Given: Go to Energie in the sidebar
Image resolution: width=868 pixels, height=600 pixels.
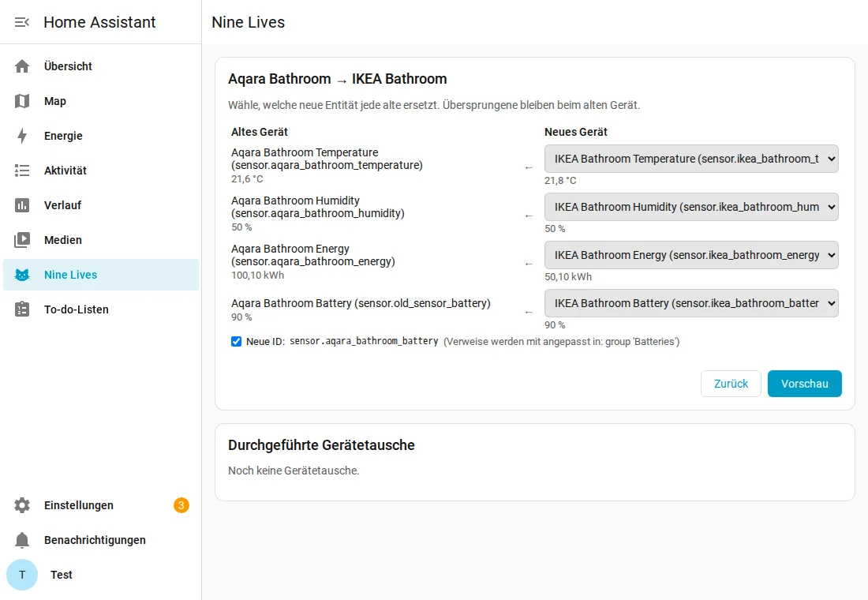Looking at the screenshot, I should coord(101,136).
